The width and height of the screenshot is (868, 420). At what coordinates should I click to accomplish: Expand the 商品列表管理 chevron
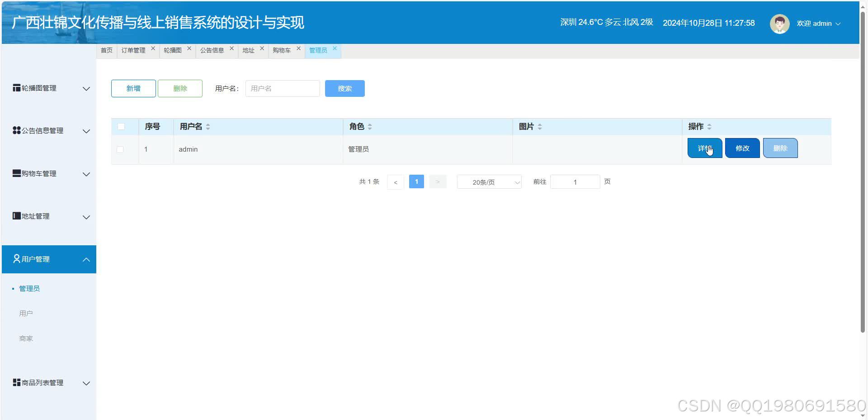click(x=86, y=383)
